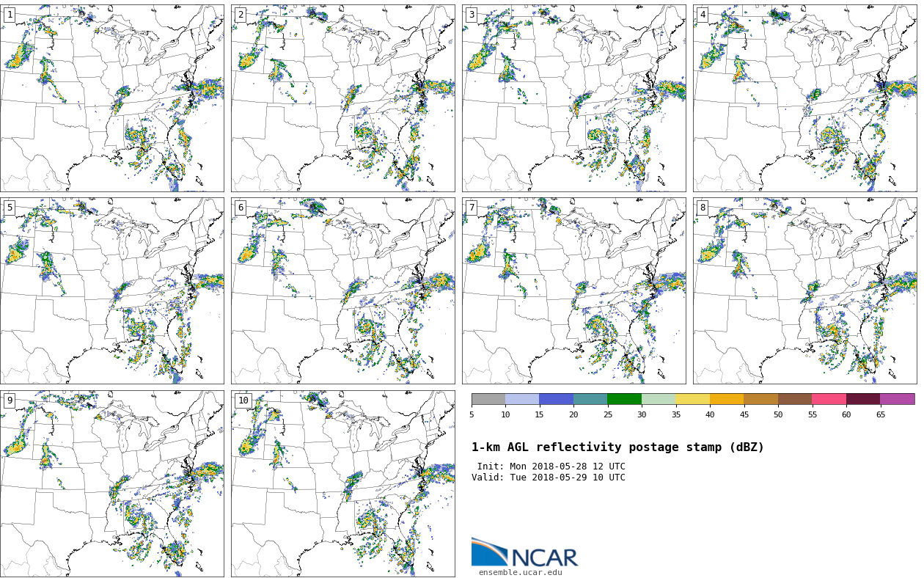Choose the member 5 postage stamp
Viewport: 924px width, 578px height.
pyautogui.click(x=112, y=290)
